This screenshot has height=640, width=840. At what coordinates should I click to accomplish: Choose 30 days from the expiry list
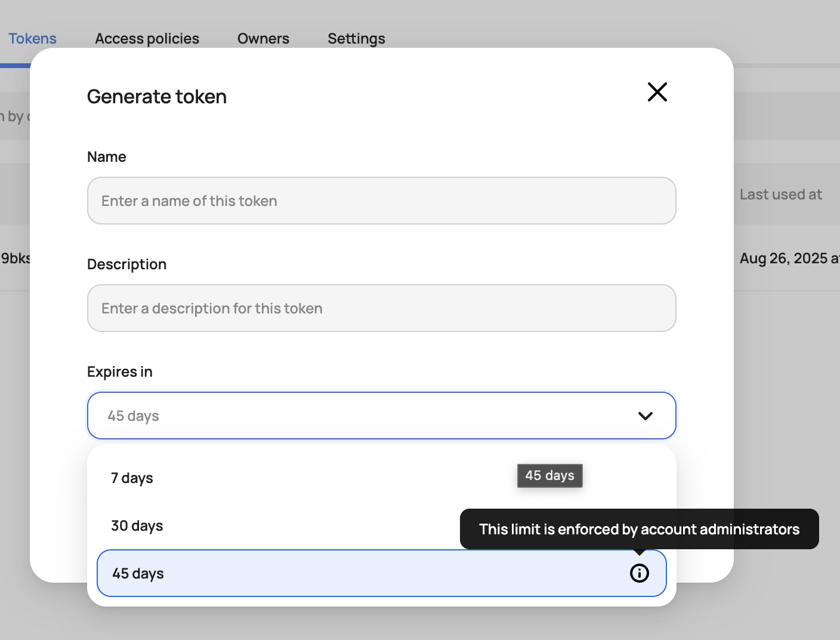tap(382, 525)
